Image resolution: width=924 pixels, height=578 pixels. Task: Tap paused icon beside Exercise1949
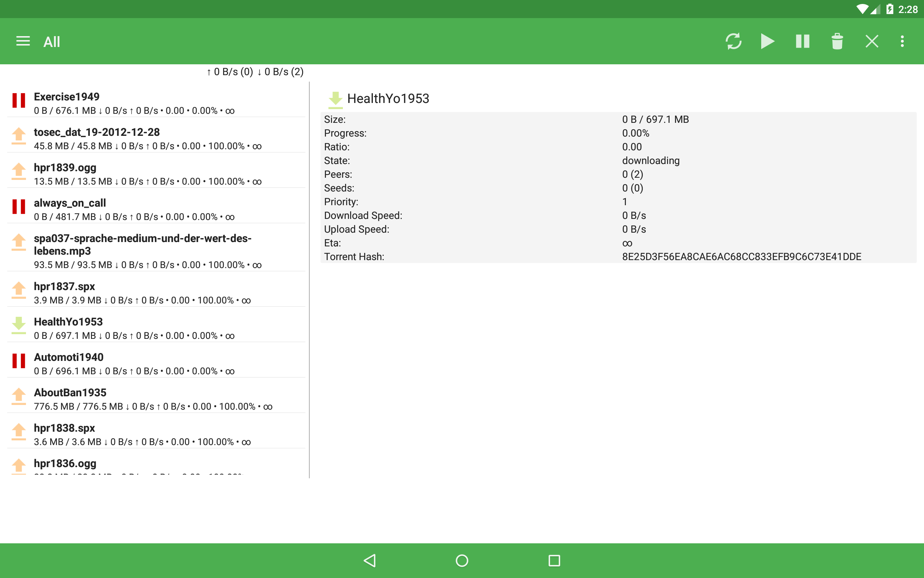pos(19,100)
